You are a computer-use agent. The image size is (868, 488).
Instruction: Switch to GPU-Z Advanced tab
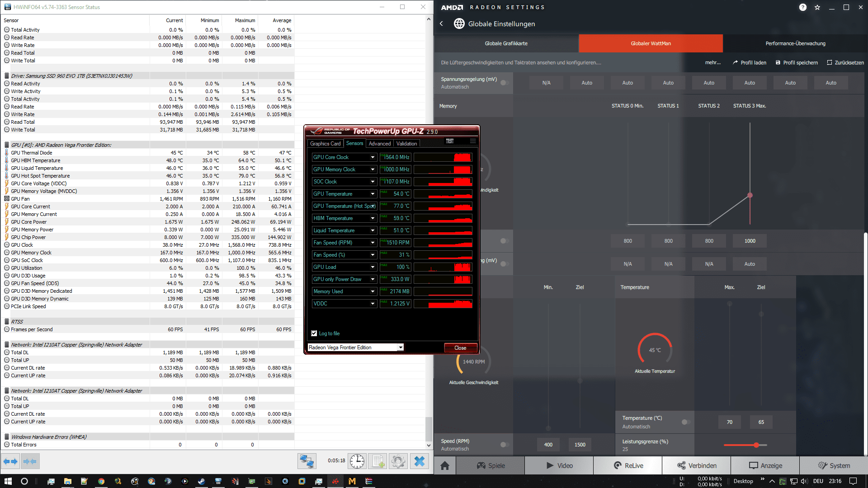pos(379,144)
